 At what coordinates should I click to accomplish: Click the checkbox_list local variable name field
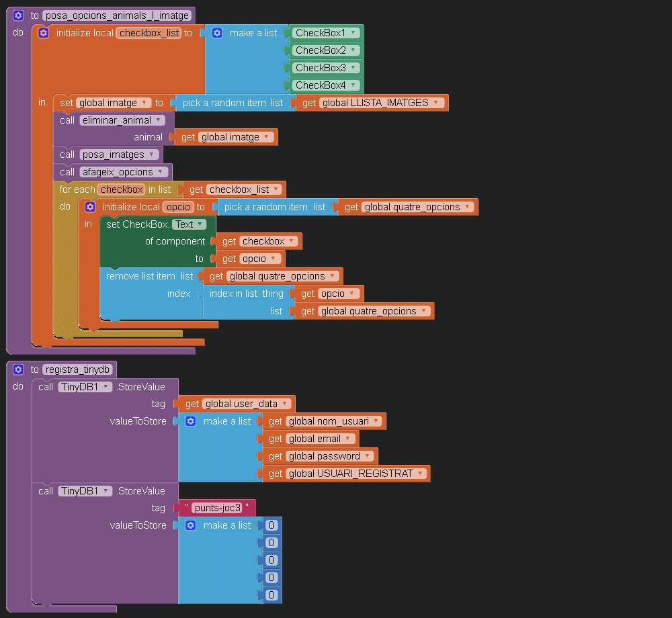pos(149,33)
